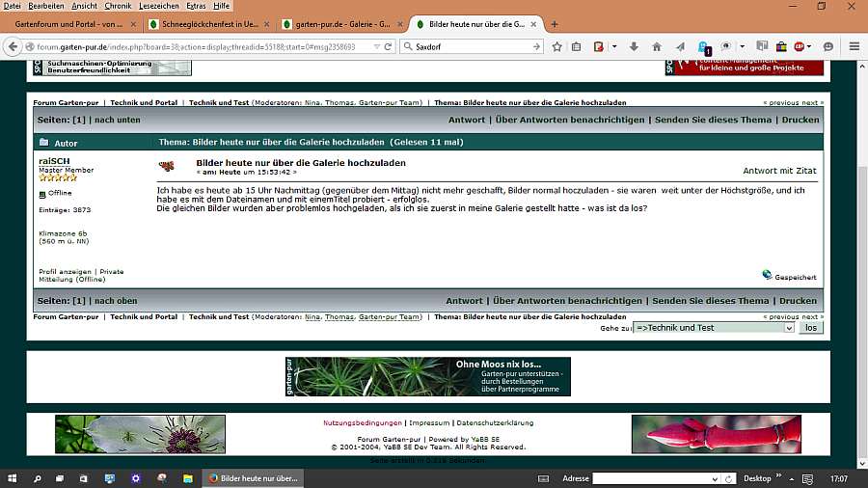Click the 'Antwort mit Zitat' link
Screen dimensions: 868x488
click(x=779, y=171)
